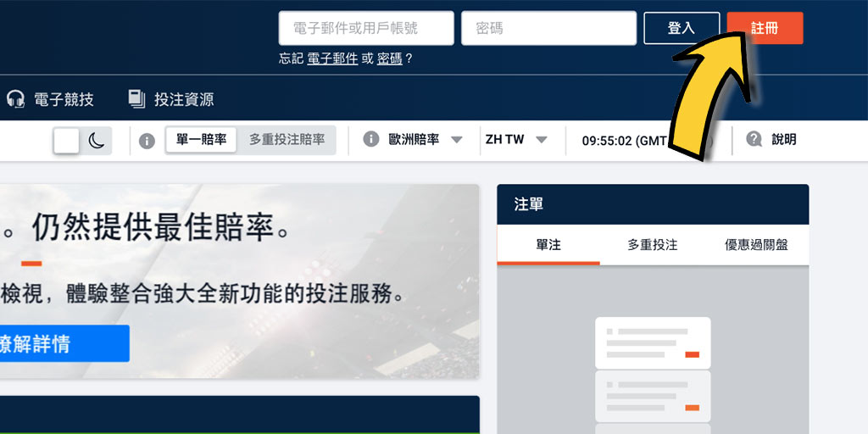Open the ZH TW language dropdown
This screenshot has width=868, height=434.
516,140
